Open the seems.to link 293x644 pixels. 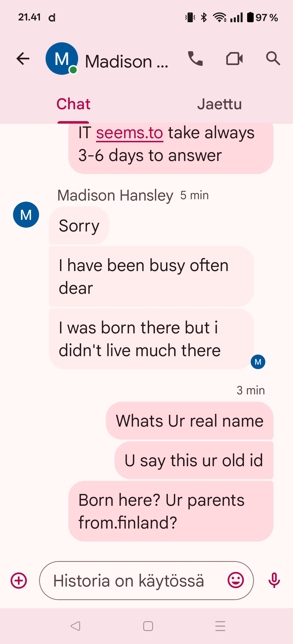(130, 133)
